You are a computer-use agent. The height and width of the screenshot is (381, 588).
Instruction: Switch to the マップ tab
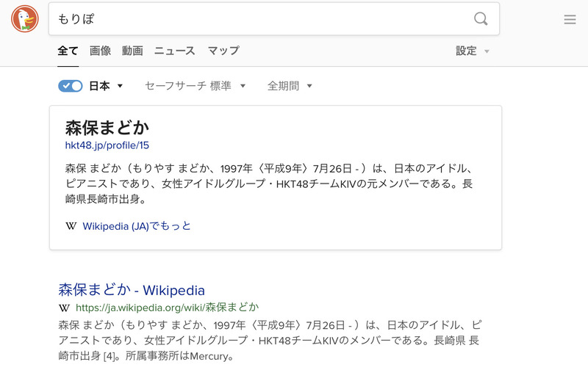[223, 51]
